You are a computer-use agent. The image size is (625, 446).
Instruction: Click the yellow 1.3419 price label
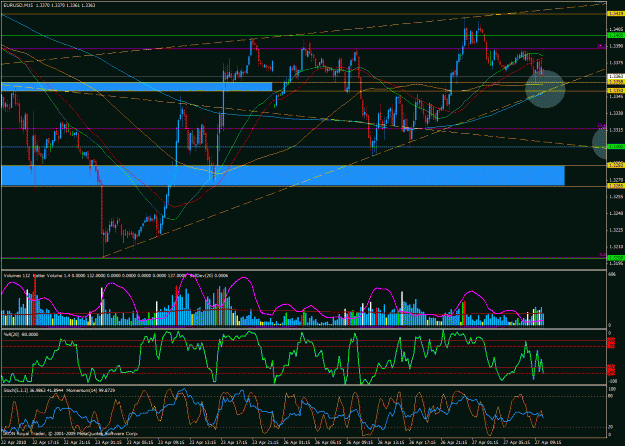coord(615,14)
